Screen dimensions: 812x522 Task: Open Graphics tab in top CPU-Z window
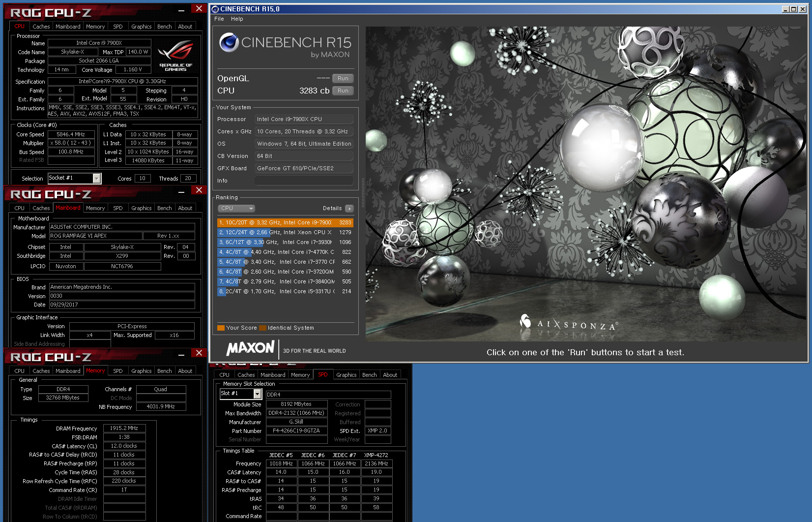pos(142,27)
